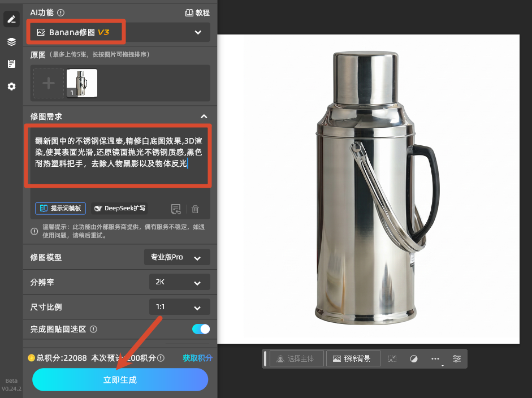Open the 修图模型 专业版Pro dropdown
The image size is (532, 398).
(x=177, y=257)
